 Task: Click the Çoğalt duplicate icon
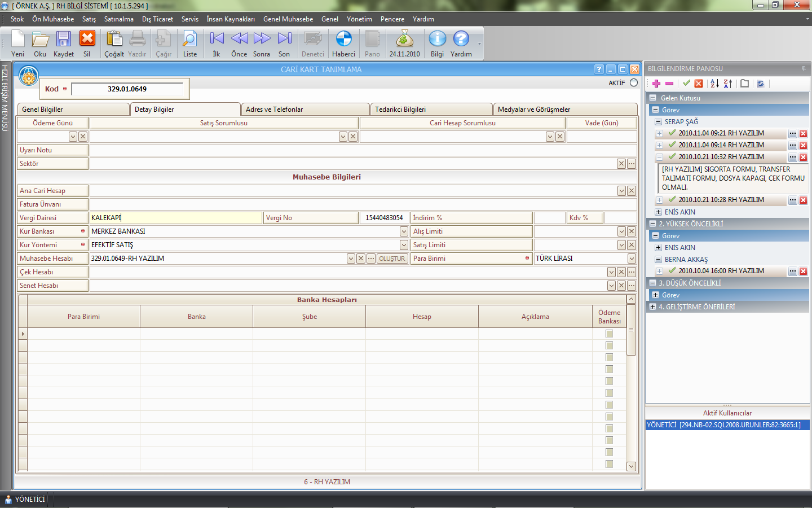point(114,40)
